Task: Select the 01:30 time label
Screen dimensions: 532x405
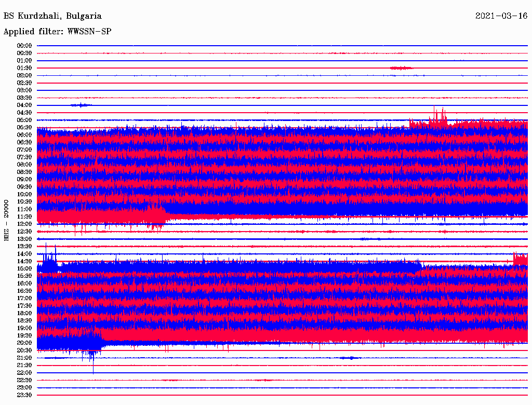Action: 24,68
